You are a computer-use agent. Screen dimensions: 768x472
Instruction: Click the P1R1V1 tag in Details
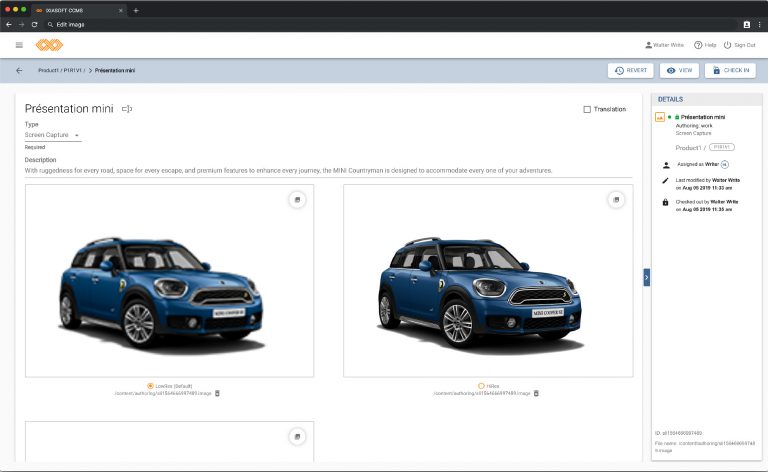click(722, 147)
